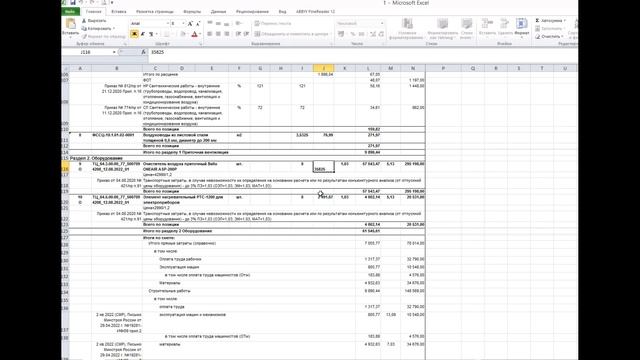Click the Paste (Вставить) clipboard icon
This screenshot has width=640, height=360.
(71, 24)
